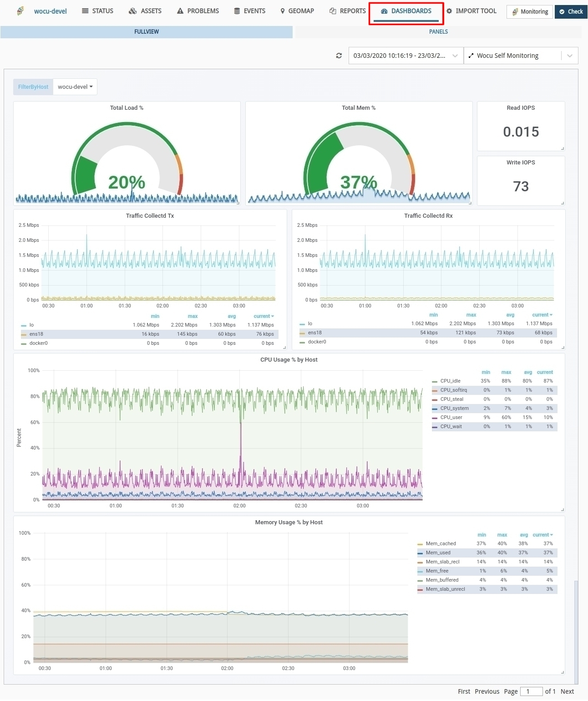Click CPU_wait purple color swatch
The image size is (588, 701).
[435, 427]
